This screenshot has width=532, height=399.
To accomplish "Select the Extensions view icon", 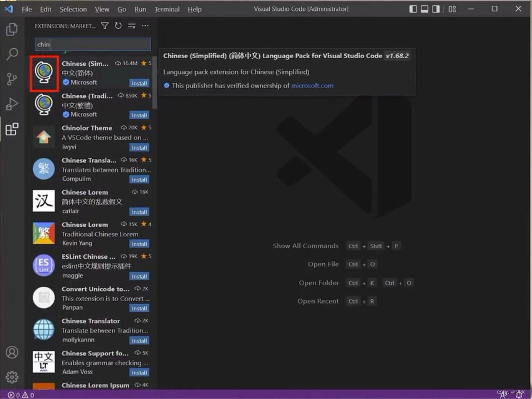I will (x=12, y=129).
